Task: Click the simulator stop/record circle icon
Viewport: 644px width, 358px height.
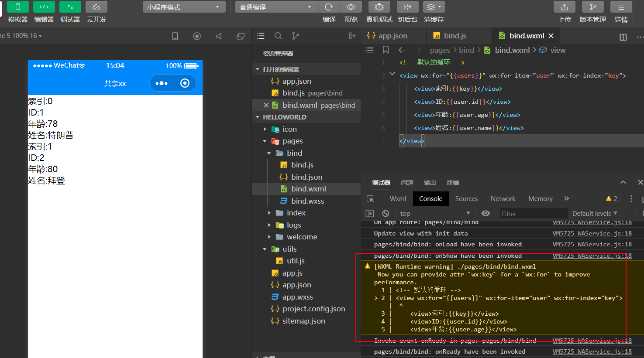Action: (x=197, y=36)
